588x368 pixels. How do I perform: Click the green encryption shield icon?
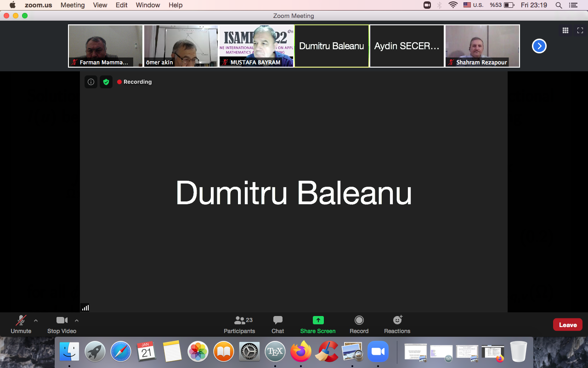[x=106, y=82]
